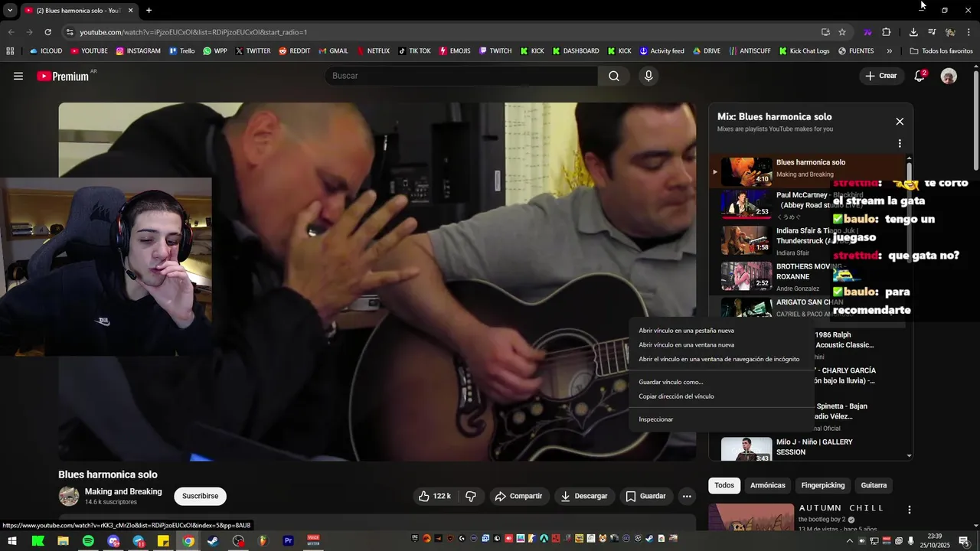Open the Voicemeeter taskbar app
This screenshot has height=551, width=980.
(x=313, y=541)
